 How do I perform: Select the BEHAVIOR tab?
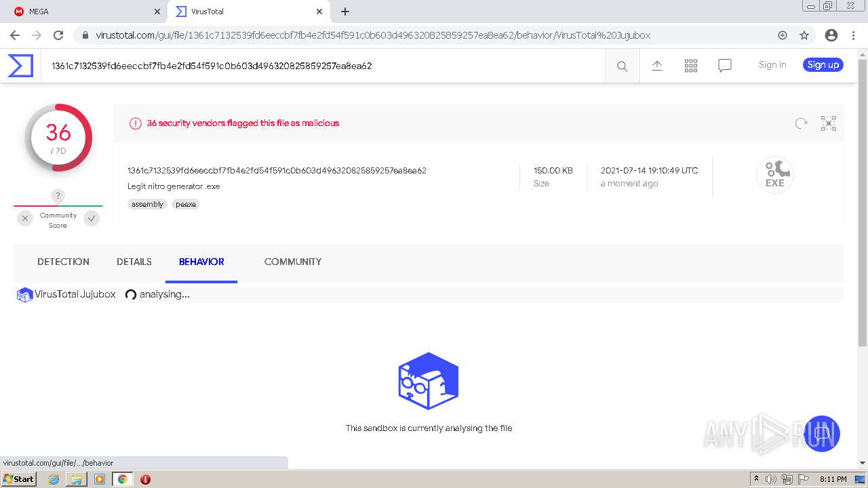click(x=201, y=262)
